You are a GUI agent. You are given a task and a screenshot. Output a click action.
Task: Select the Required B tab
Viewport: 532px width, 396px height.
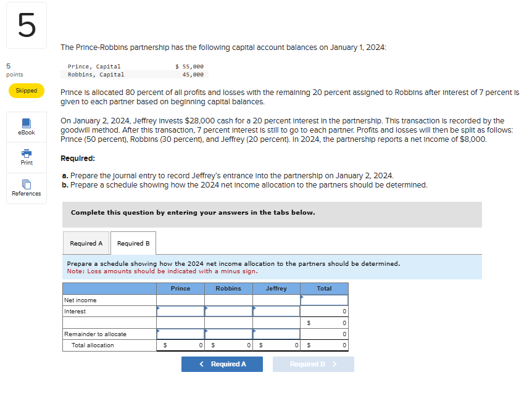133,242
